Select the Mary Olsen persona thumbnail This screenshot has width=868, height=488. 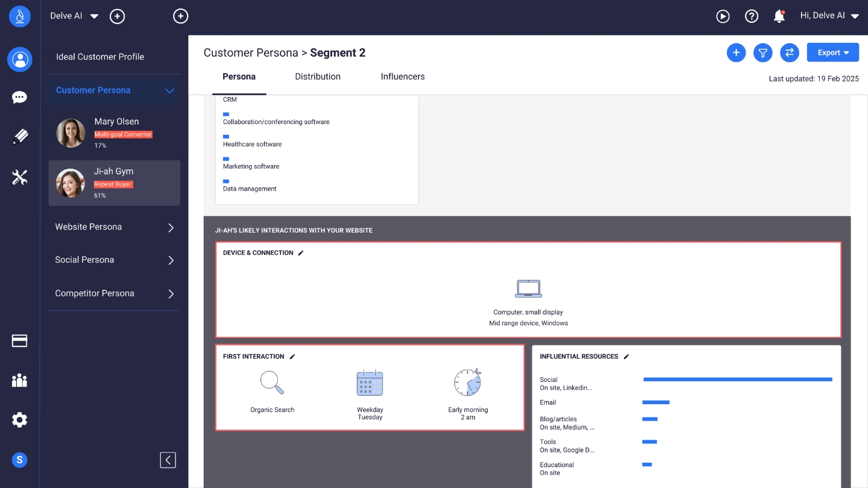[x=71, y=133]
